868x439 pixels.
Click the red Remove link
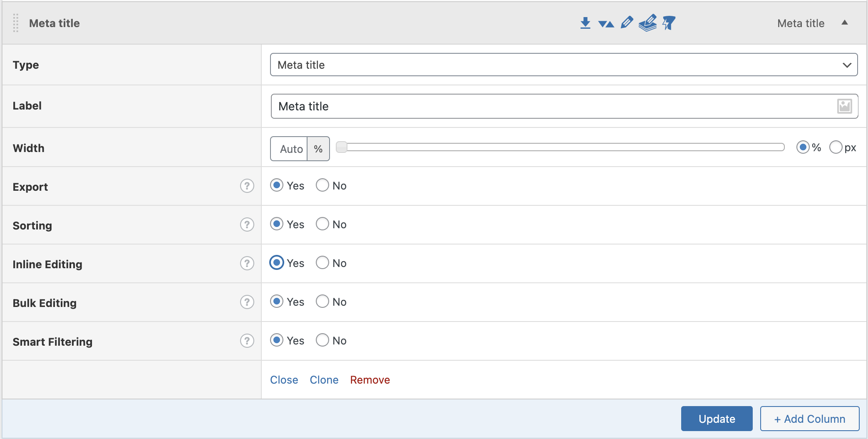[x=370, y=380]
